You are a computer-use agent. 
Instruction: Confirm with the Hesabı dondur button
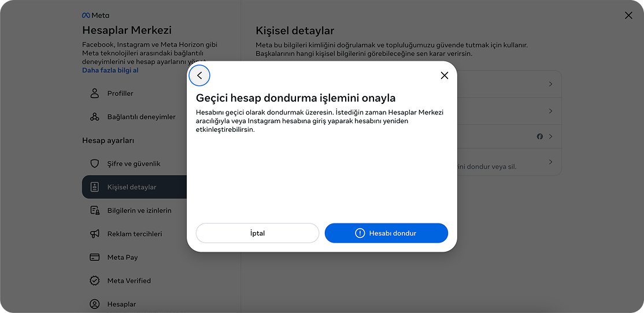coord(386,233)
